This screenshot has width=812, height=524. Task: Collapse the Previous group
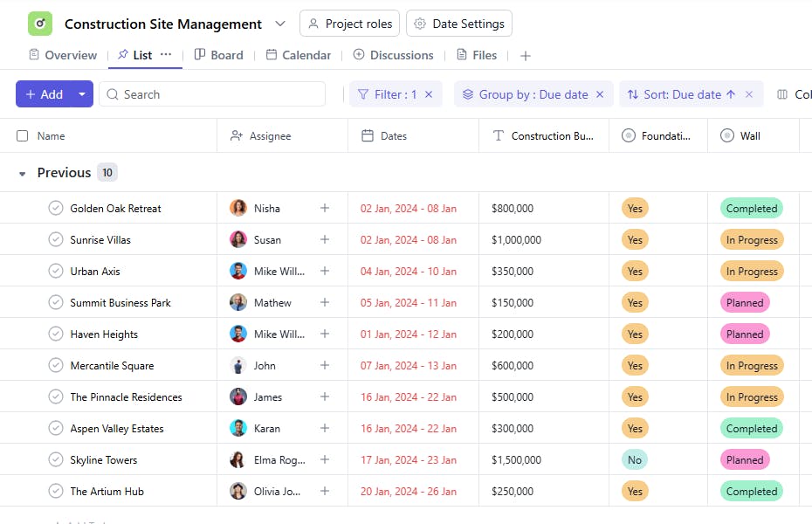(x=23, y=173)
